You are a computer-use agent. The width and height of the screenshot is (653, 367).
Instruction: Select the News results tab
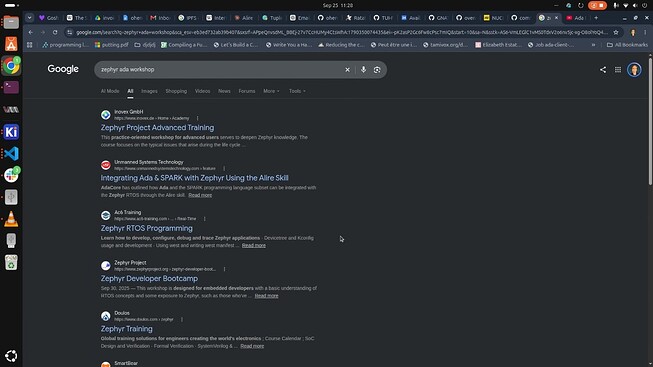coord(224,91)
